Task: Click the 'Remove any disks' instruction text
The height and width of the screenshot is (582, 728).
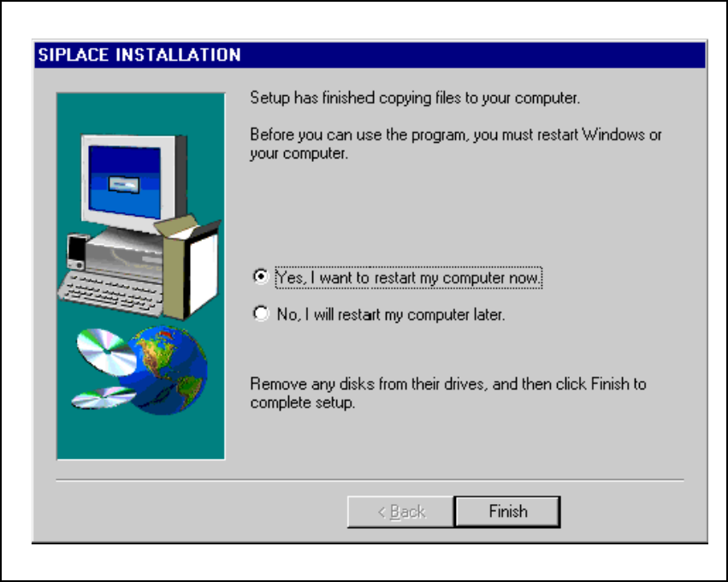Action: click(x=448, y=393)
